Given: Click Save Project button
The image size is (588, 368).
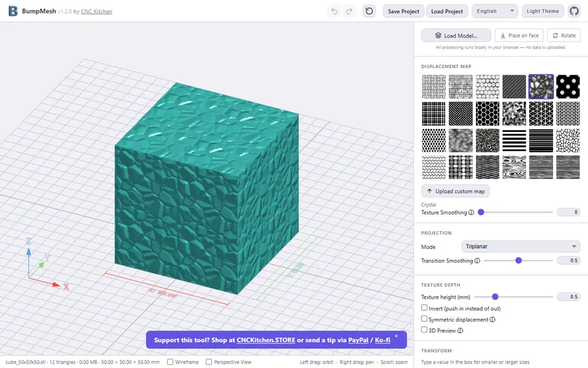Looking at the screenshot, I should tap(404, 11).
